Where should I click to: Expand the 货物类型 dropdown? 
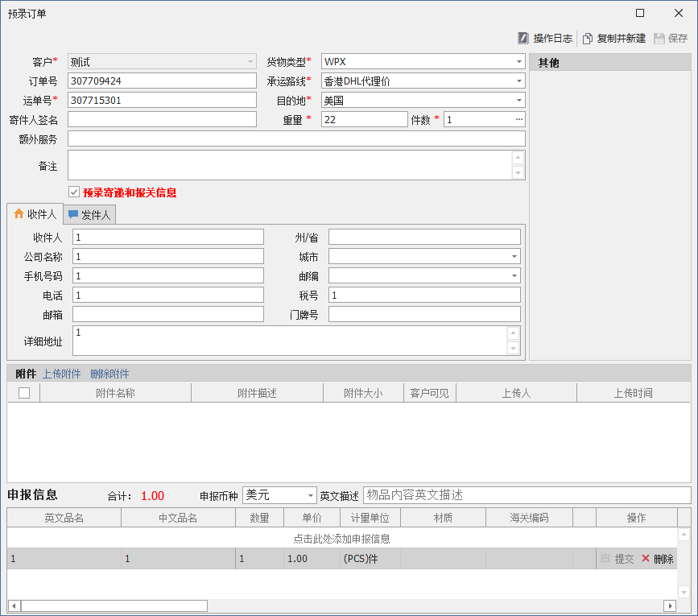518,61
